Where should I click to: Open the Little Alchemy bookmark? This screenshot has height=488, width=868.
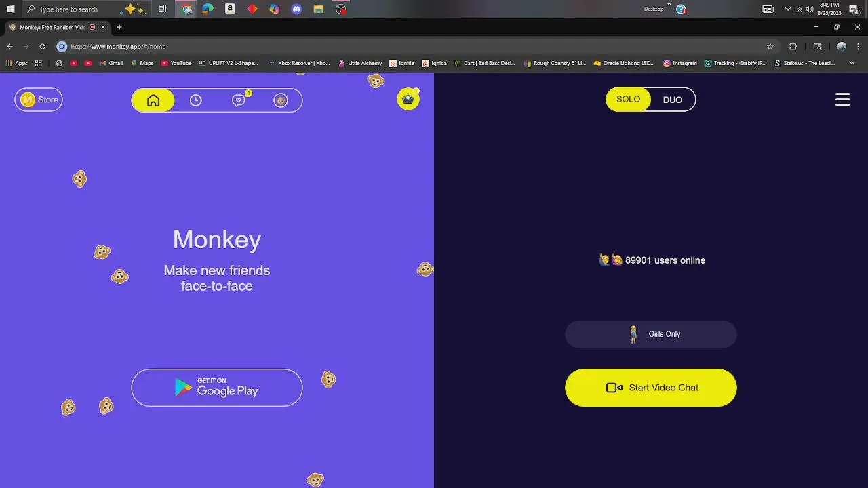[360, 63]
